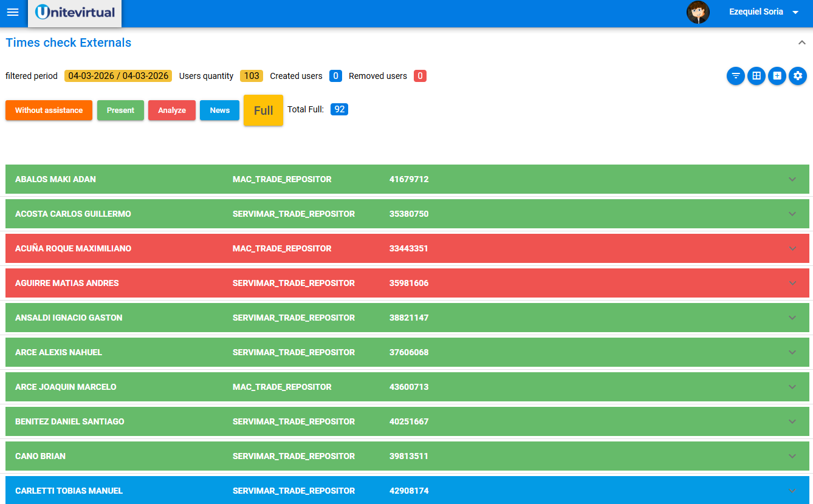Viewport: 813px width, 504px height.
Task: Click the add new entry plus icon
Action: tap(777, 76)
